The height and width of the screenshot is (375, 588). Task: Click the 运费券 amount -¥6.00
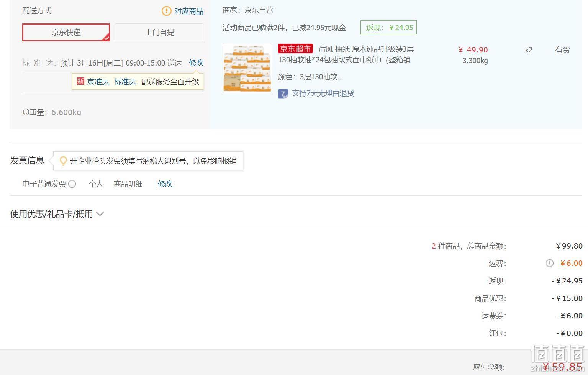(x=569, y=316)
